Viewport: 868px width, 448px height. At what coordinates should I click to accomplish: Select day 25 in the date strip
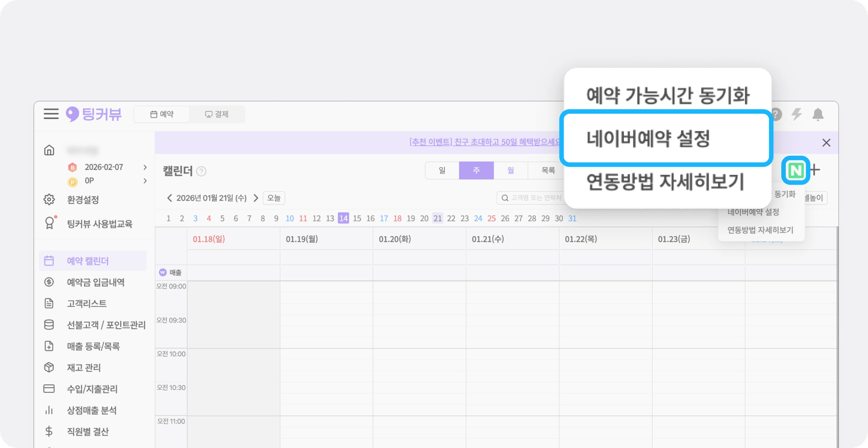[x=491, y=218]
